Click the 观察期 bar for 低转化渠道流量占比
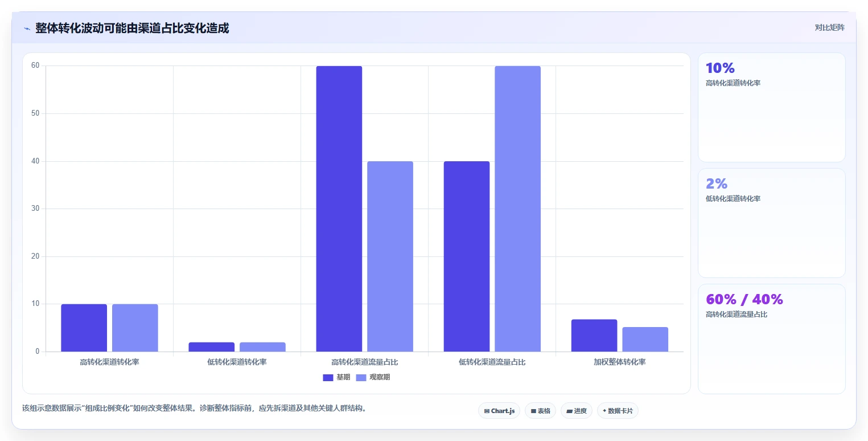Image resolution: width=868 pixels, height=441 pixels. click(x=517, y=209)
